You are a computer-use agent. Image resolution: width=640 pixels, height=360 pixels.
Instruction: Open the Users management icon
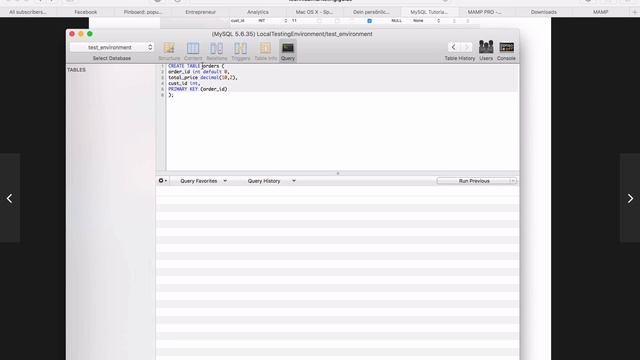point(486,51)
